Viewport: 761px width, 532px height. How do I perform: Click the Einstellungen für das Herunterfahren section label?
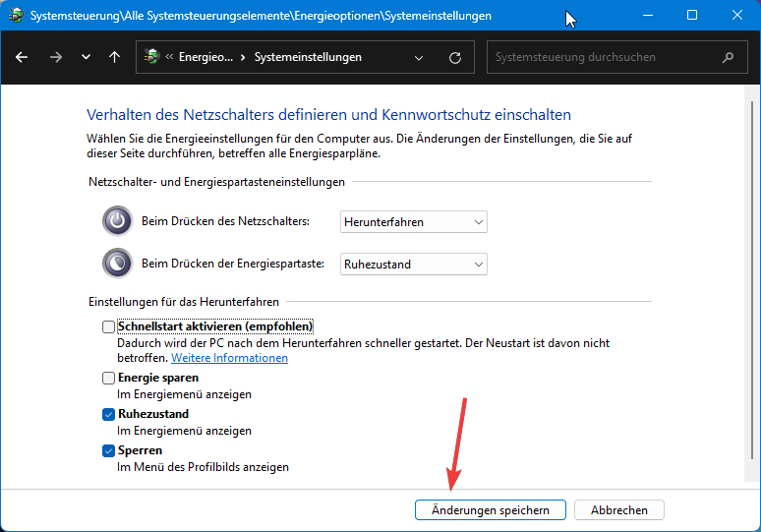click(x=184, y=302)
